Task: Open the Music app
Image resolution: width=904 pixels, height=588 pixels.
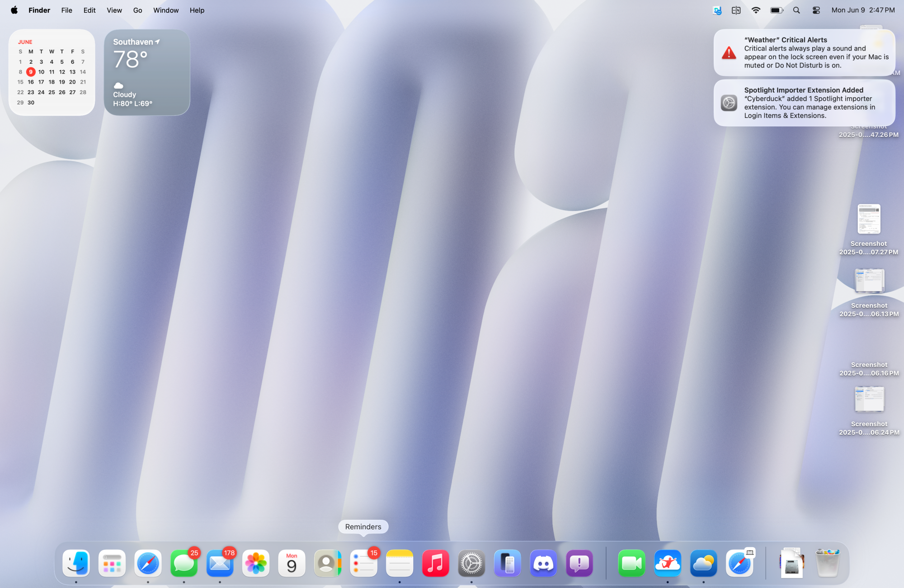Action: point(435,563)
